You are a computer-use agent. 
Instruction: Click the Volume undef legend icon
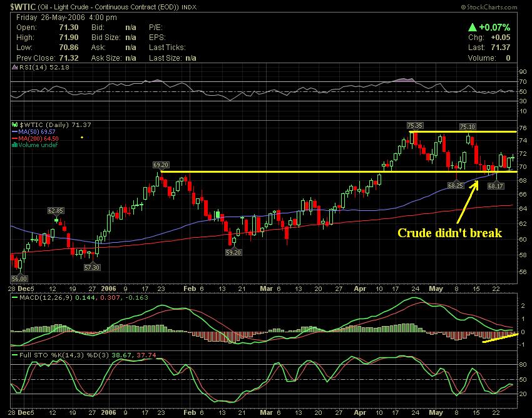[x=14, y=145]
